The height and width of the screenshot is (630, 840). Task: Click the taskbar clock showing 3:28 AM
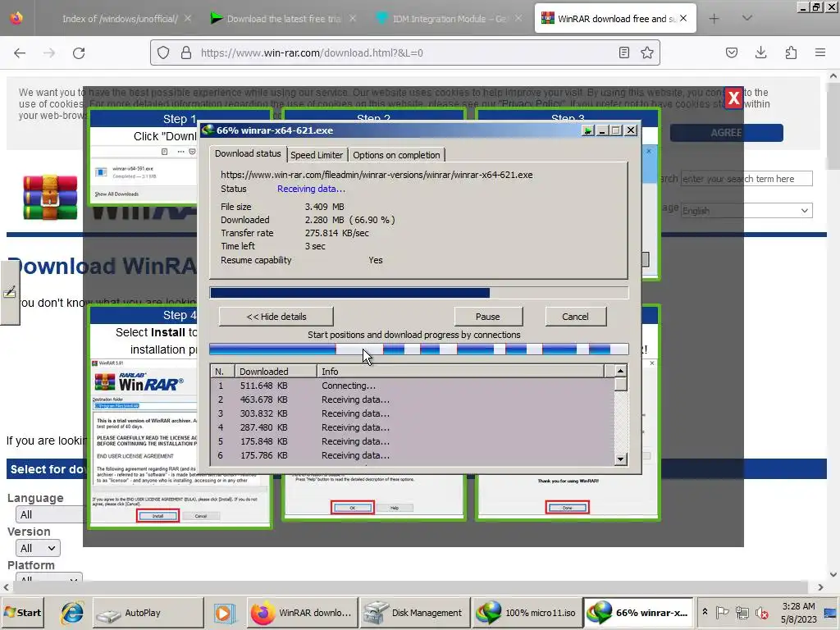(798, 612)
